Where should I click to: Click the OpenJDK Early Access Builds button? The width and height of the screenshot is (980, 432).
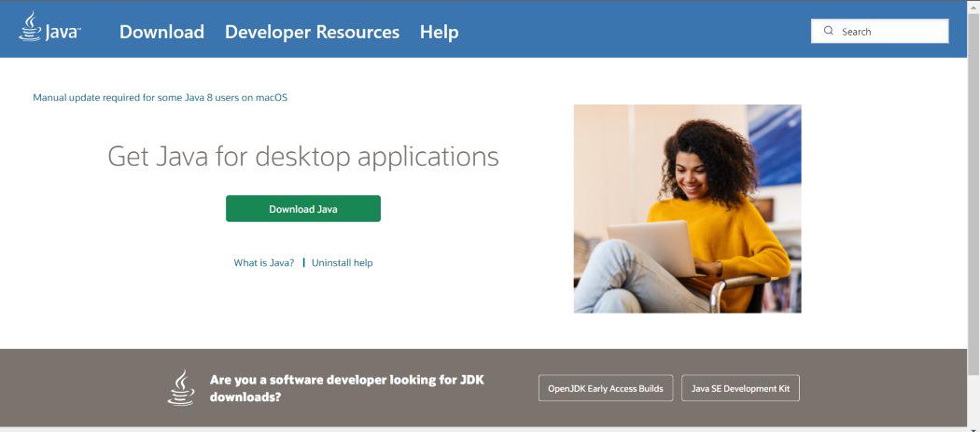(606, 388)
